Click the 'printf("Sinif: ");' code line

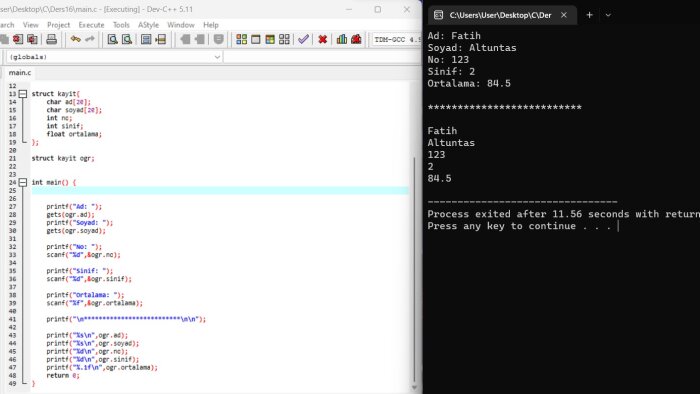coord(79,271)
